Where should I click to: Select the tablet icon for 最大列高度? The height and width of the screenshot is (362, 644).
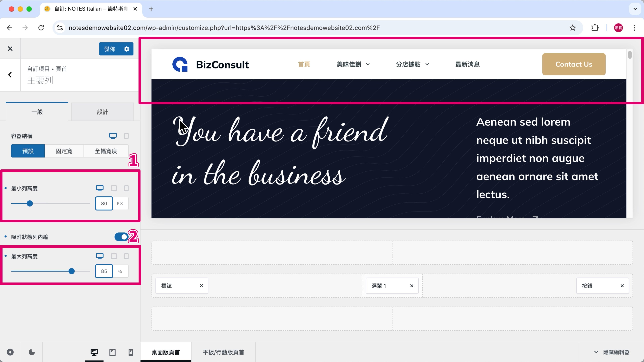(x=114, y=256)
